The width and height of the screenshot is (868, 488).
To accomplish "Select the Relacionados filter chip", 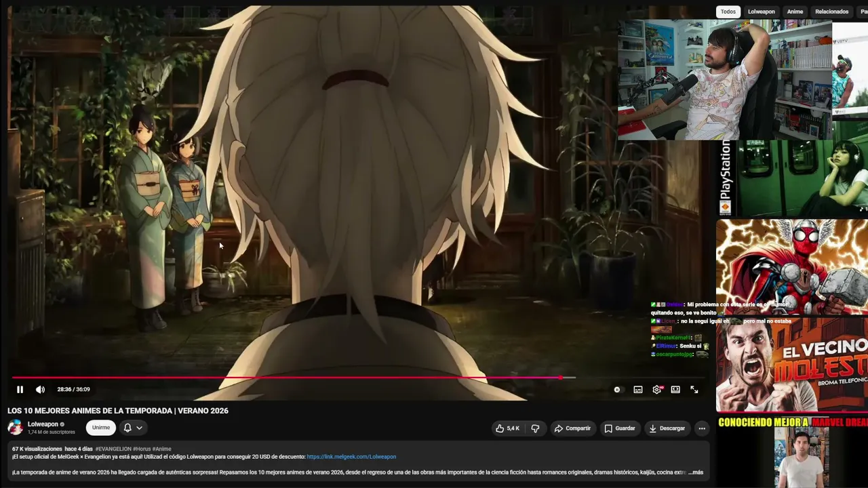I will click(832, 12).
